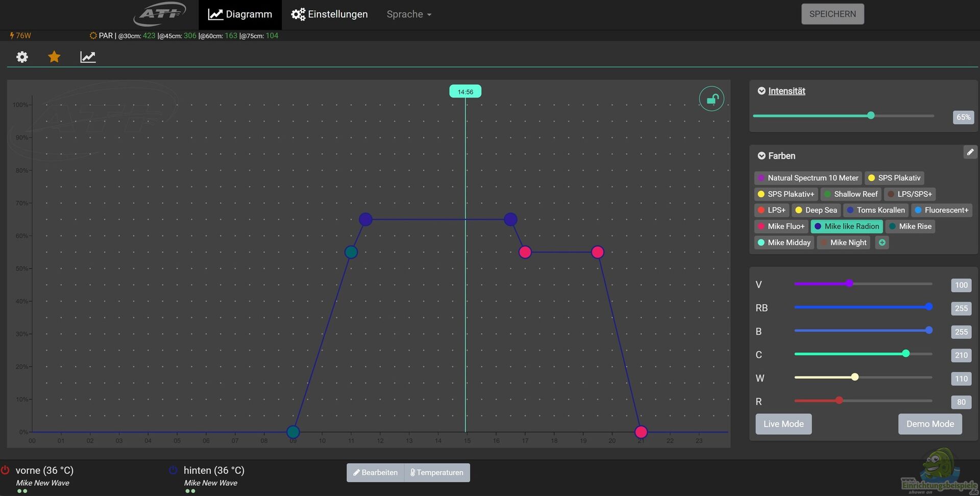Click the 14:56 time marker on diagram
Viewport: 980px width, 496px height.
tap(465, 92)
